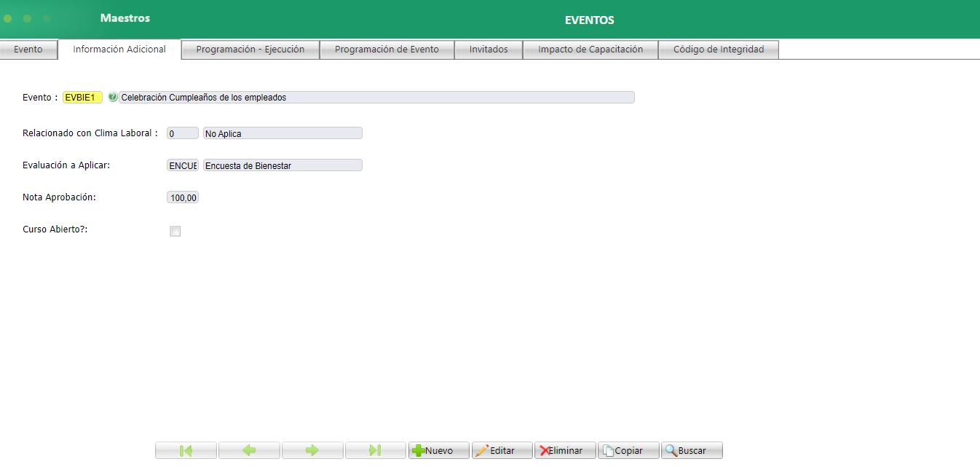Go to the next record arrow button
Viewport: 980px width, 475px height.
coord(312,450)
